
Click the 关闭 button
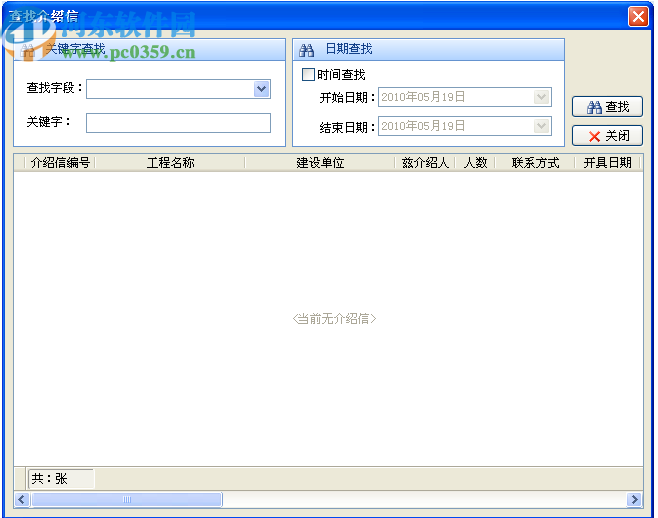tap(607, 136)
